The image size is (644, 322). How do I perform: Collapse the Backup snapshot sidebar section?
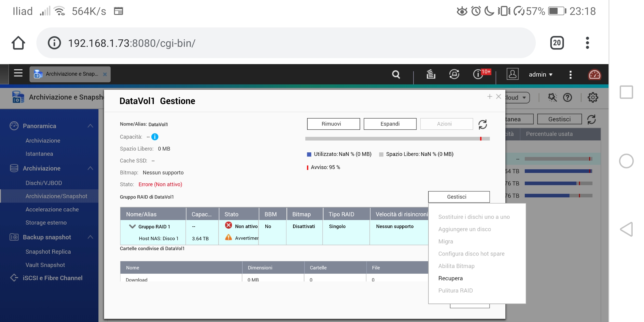pos(90,237)
